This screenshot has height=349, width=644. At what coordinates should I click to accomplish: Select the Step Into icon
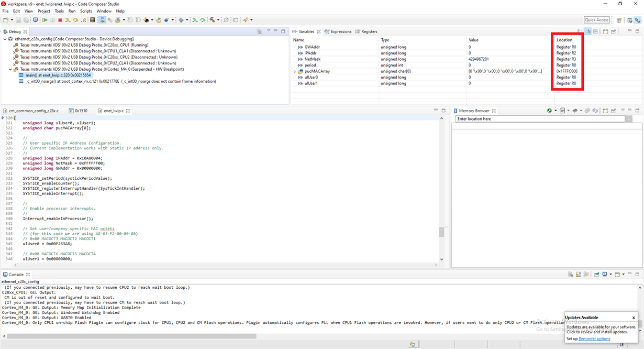(x=68, y=20)
